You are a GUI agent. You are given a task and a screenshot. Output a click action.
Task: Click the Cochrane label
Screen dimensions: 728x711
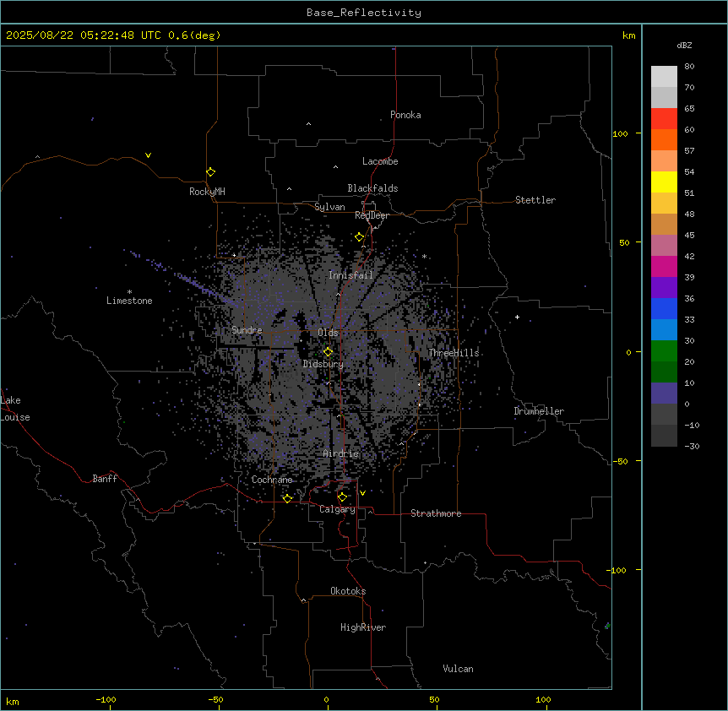[272, 480]
